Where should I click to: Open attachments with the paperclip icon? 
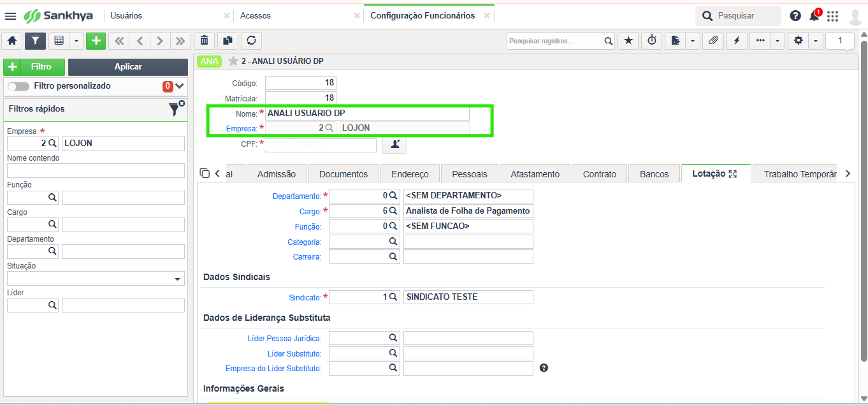(713, 41)
